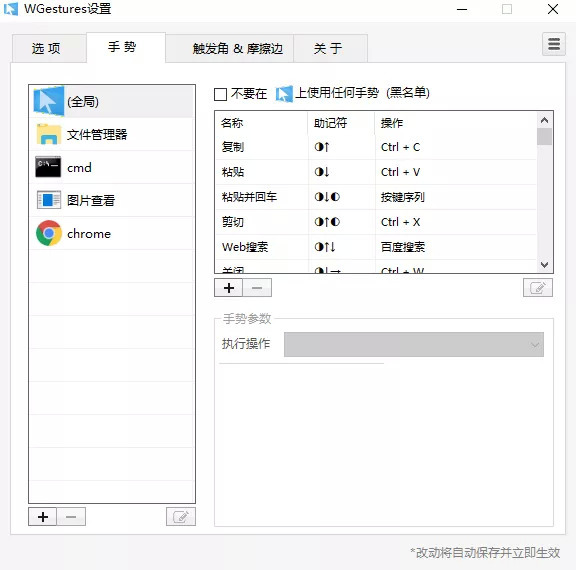
Task: Switch to the 触发角 & 摩擦边 tab
Action: (238, 48)
